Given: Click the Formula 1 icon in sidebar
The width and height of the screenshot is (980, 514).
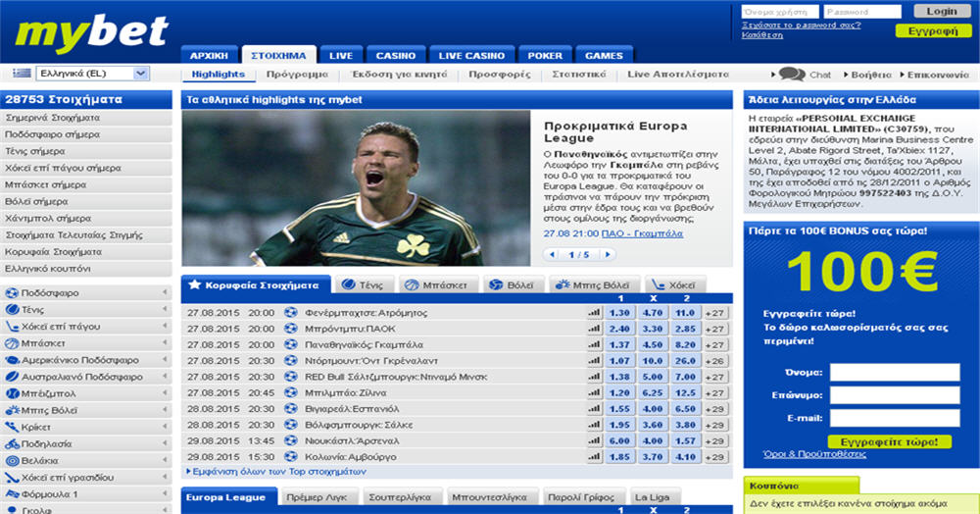Looking at the screenshot, I should coord(12,494).
